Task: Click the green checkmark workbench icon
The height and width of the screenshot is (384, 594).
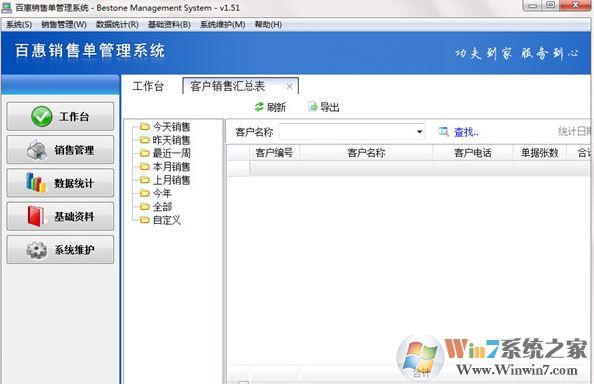Action: click(42, 116)
